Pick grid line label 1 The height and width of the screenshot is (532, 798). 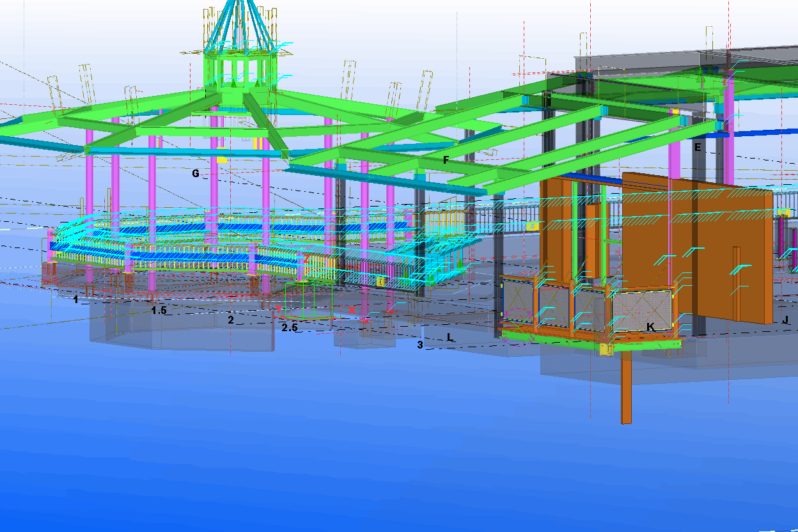(x=76, y=299)
